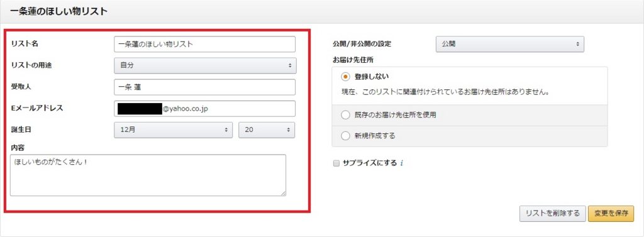Click the 受取人 name field
This screenshot has height=237, width=644.
[x=204, y=87]
